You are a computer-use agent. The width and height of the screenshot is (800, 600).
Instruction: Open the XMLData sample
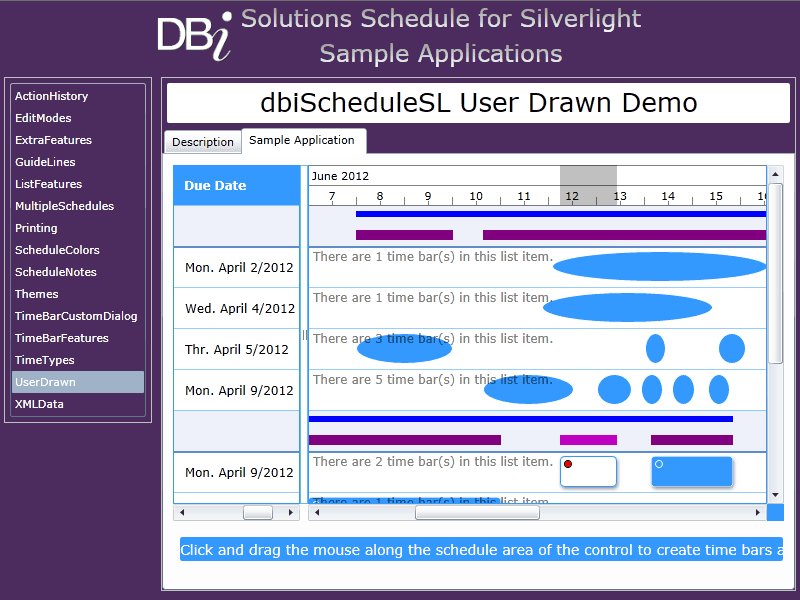[x=78, y=404]
